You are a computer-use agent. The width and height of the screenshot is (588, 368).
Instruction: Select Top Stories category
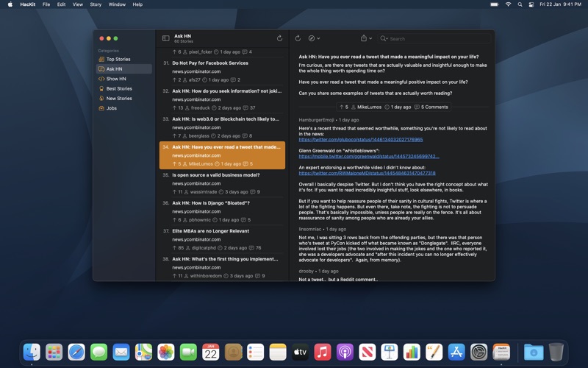click(x=124, y=60)
